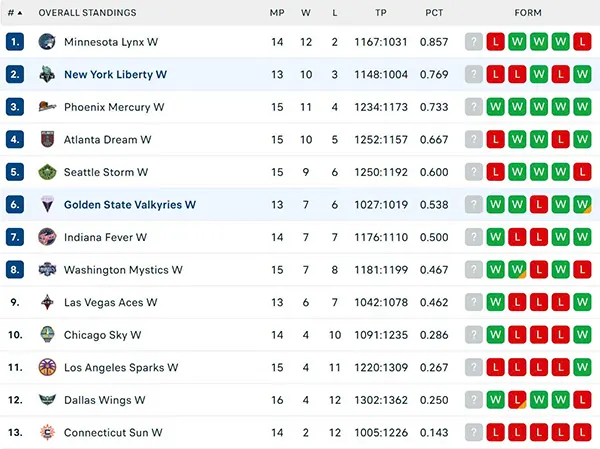
Task: Click Minnesota Lynx's first L form badge
Action: (495, 42)
